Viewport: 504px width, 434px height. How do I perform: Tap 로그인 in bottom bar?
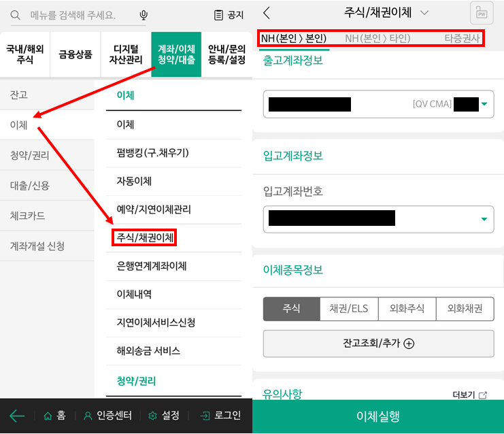(220, 416)
